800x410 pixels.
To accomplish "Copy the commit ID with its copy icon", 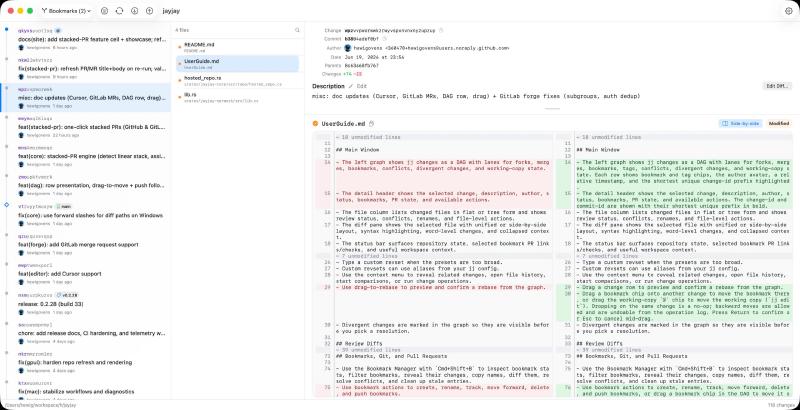I will pyautogui.click(x=384, y=39).
